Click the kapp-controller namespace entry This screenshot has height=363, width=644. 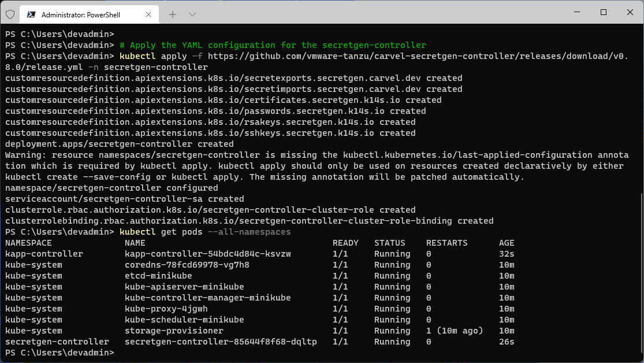(42, 254)
